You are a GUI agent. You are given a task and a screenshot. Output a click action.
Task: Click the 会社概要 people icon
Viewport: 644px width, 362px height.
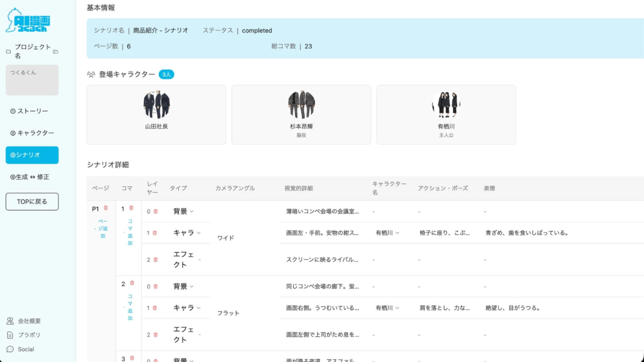click(10, 320)
